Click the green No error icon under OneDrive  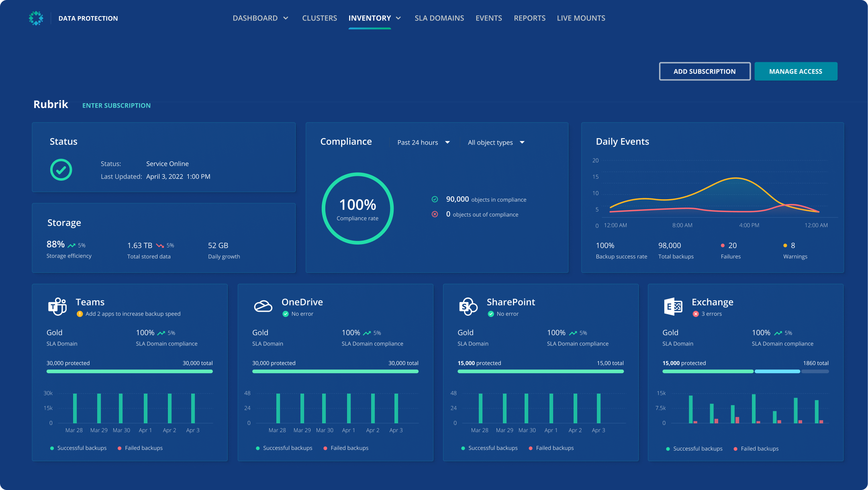(x=286, y=314)
